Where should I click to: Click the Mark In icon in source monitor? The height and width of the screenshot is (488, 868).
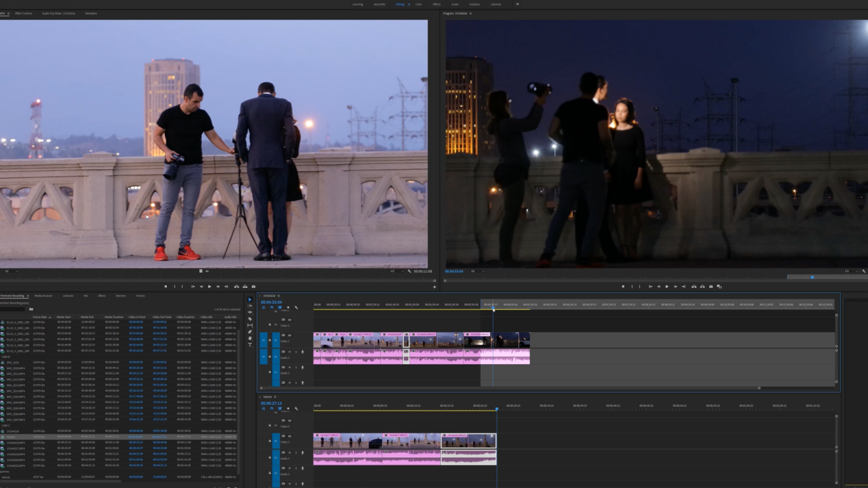click(175, 287)
